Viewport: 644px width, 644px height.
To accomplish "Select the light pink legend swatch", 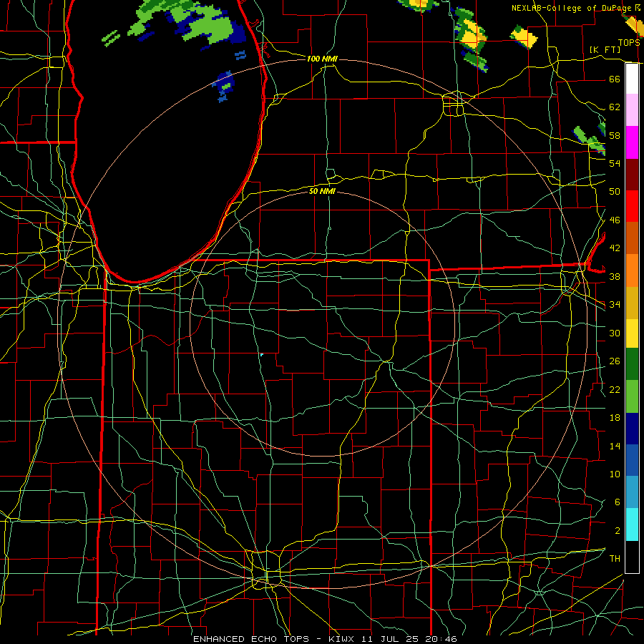I will (632, 110).
